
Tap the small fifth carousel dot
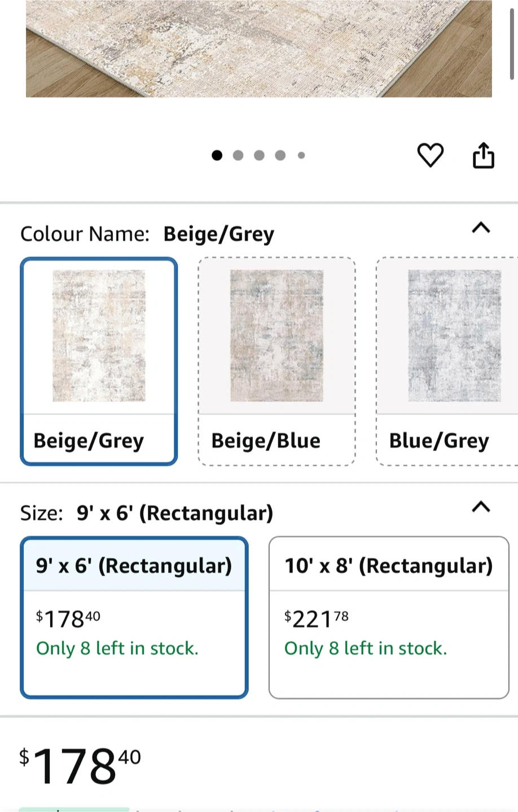(301, 155)
